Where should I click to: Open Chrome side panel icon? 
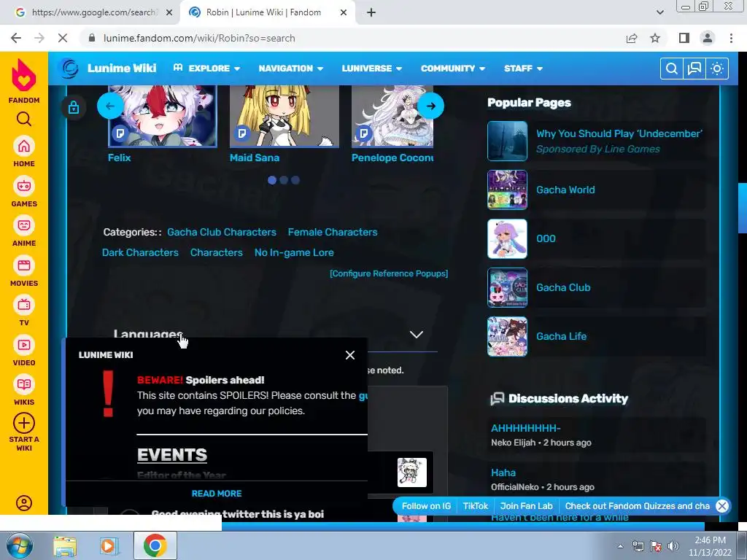tap(684, 38)
